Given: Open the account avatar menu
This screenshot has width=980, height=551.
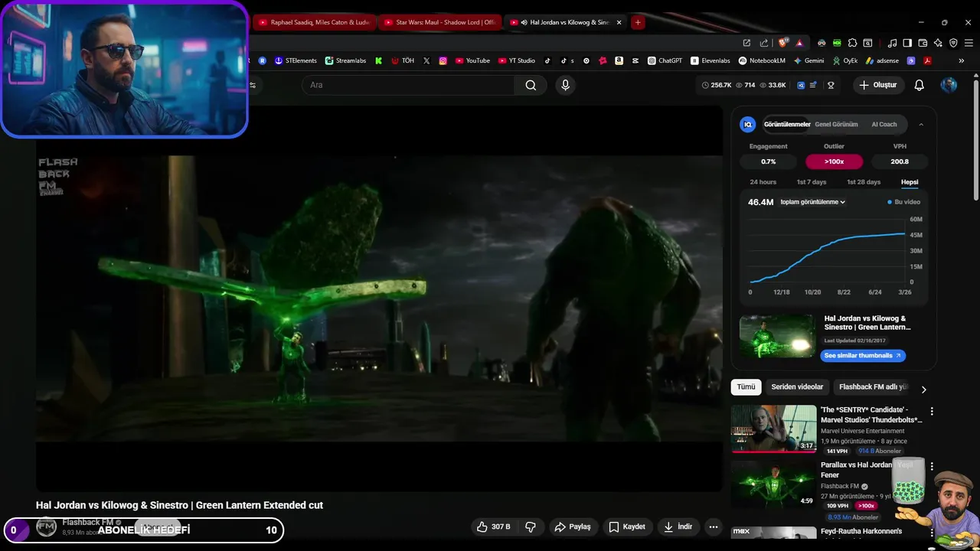Looking at the screenshot, I should 949,85.
